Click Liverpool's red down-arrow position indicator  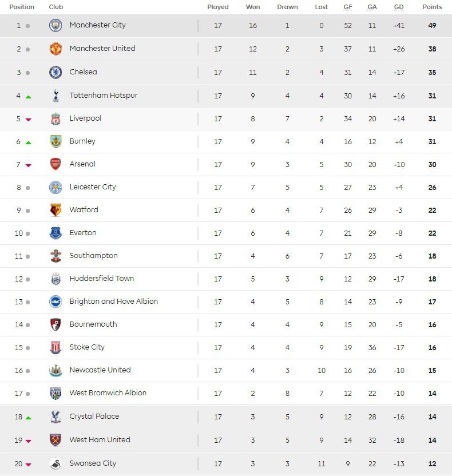[28, 120]
